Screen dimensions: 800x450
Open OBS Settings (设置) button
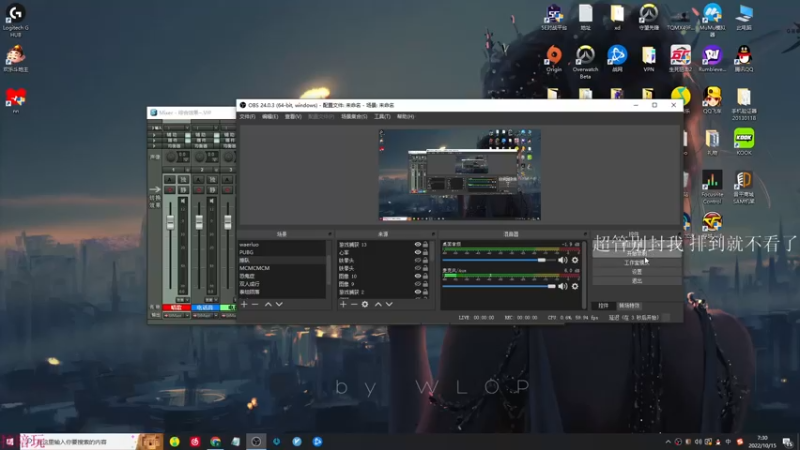click(x=637, y=272)
